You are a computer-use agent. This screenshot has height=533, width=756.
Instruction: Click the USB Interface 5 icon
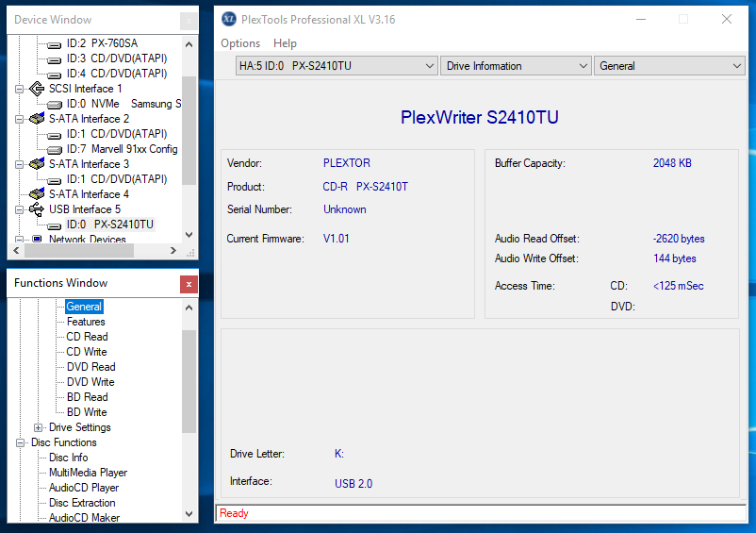37,208
